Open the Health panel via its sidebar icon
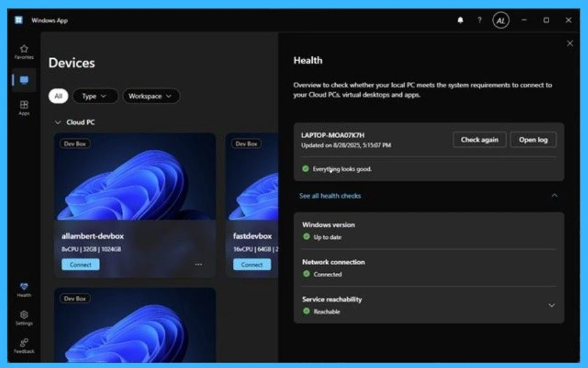 click(x=24, y=289)
